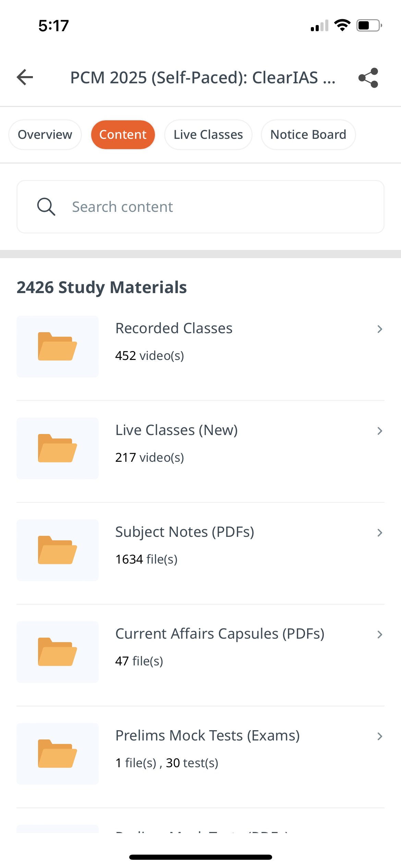Tap the Current Affairs Capsules folder icon

tap(58, 652)
